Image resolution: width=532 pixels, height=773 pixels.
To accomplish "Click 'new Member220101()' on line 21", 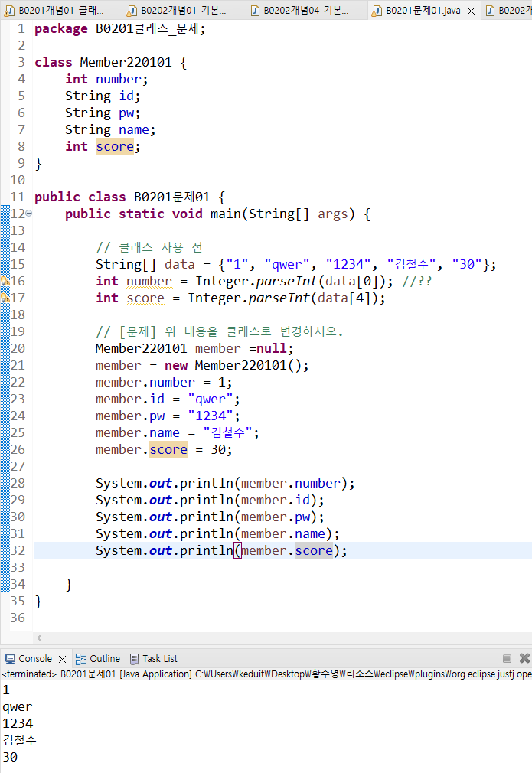I will point(232,365).
